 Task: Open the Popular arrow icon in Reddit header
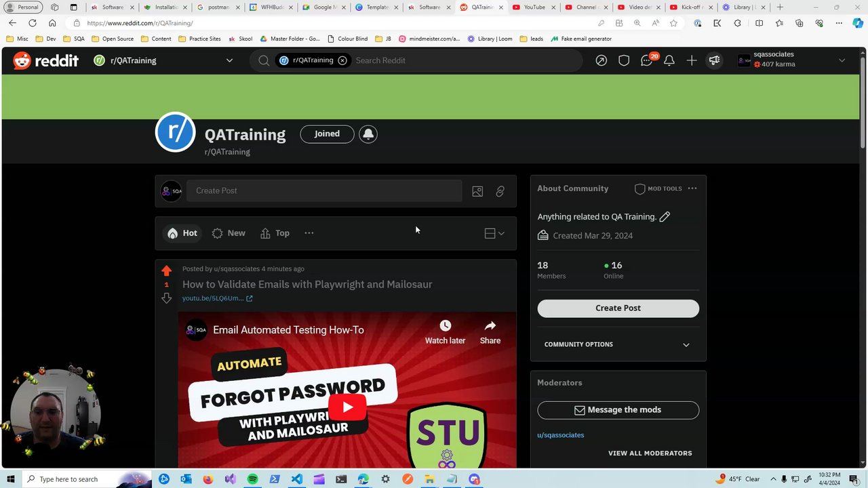[601, 60]
